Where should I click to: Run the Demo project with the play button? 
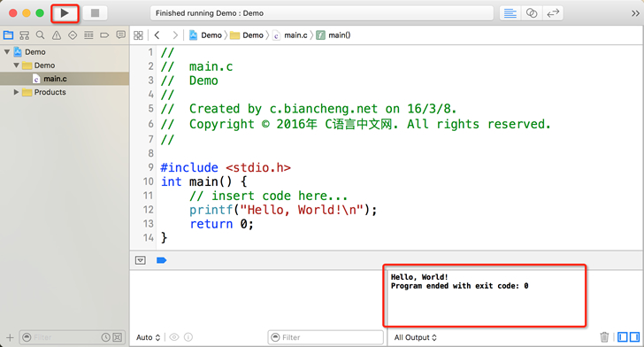(x=65, y=13)
